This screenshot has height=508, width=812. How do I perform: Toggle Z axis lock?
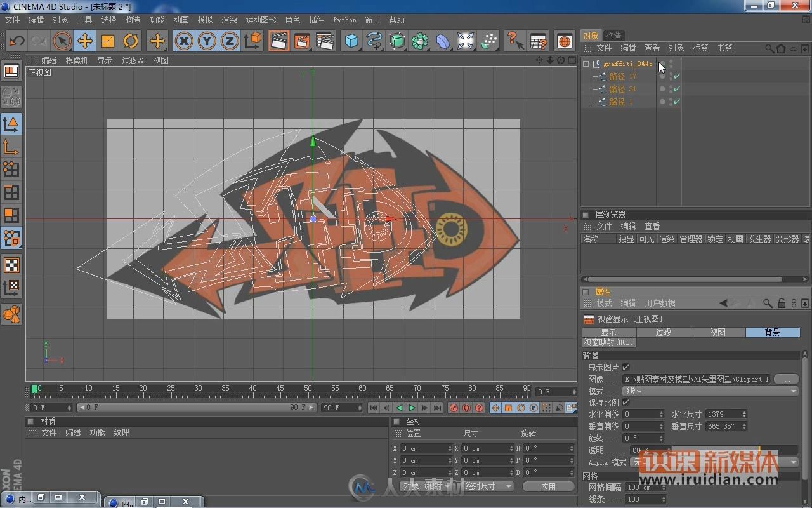pos(230,41)
